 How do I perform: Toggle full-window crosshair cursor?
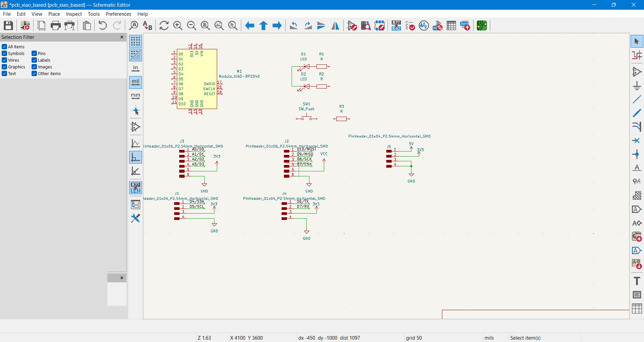coord(136,111)
